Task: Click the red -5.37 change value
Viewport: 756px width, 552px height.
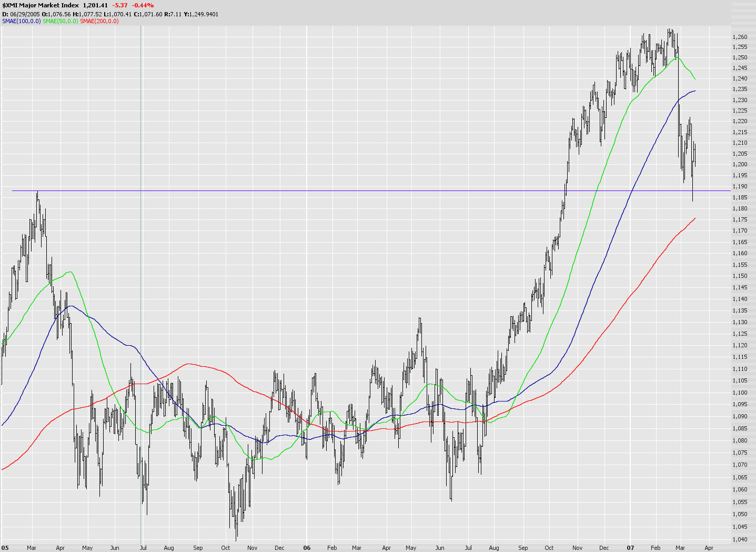Action: tap(120, 5)
